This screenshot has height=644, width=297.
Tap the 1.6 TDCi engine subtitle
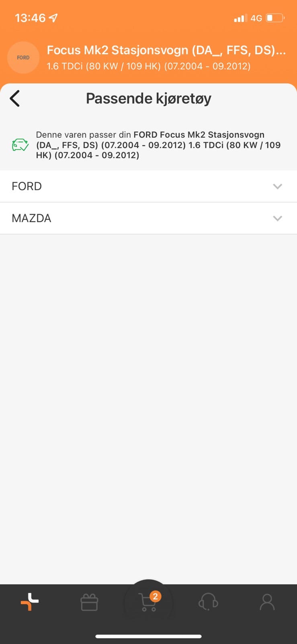point(149,66)
